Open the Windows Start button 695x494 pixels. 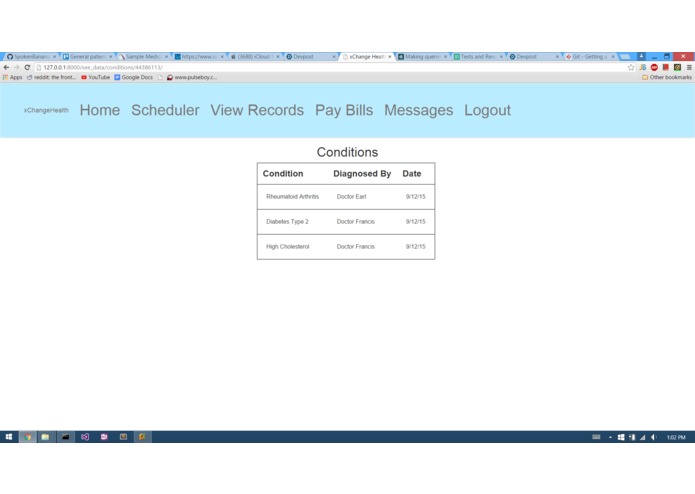coord(9,437)
